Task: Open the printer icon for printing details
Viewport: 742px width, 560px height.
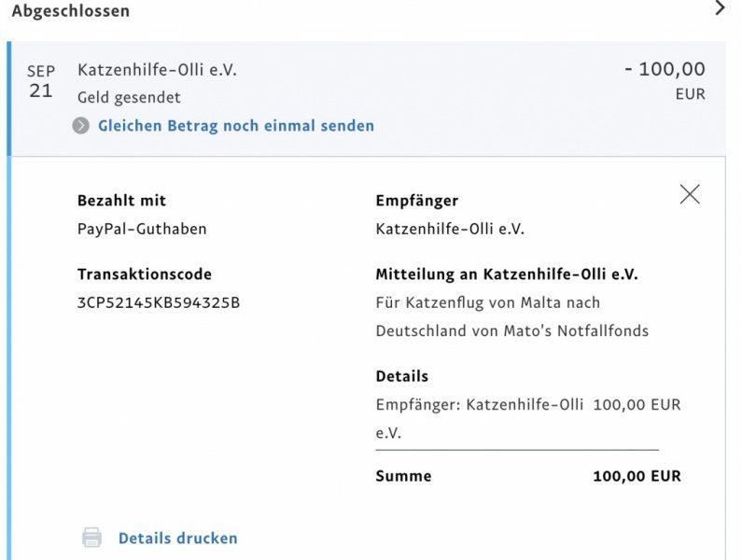Action: [x=91, y=538]
